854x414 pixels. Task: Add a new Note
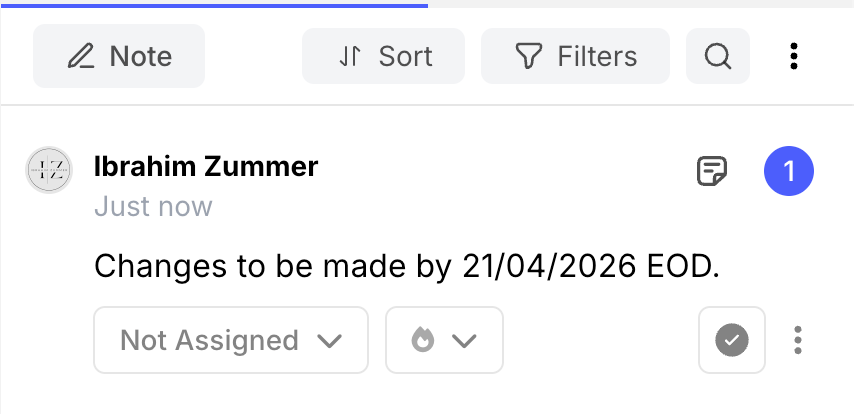[119, 56]
